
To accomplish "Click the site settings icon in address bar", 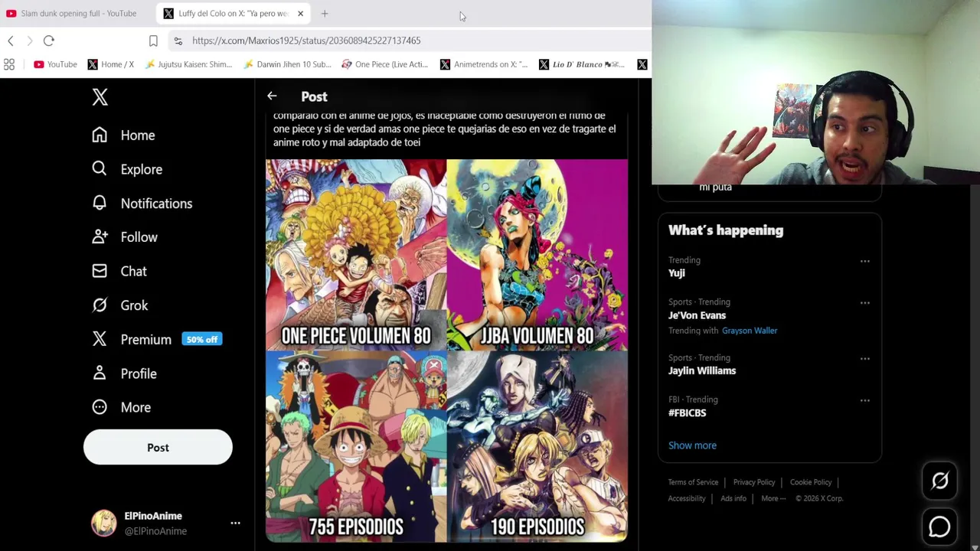I will point(178,41).
